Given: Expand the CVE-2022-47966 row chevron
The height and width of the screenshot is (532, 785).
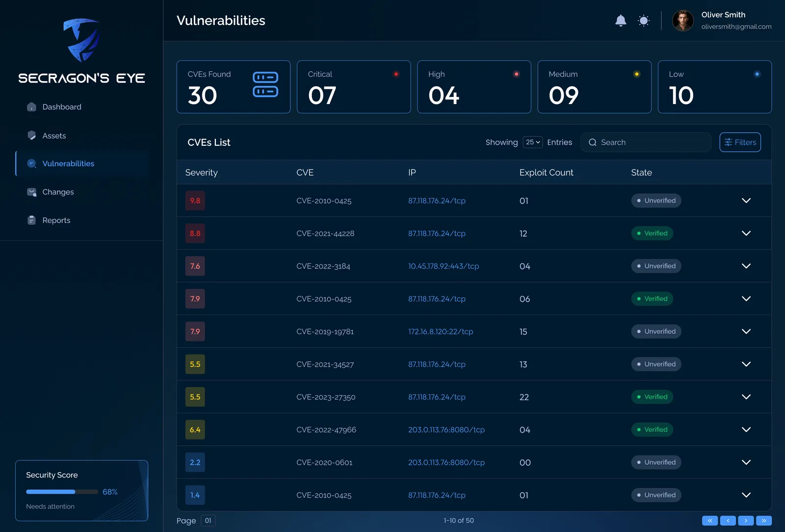Looking at the screenshot, I should [x=746, y=429].
